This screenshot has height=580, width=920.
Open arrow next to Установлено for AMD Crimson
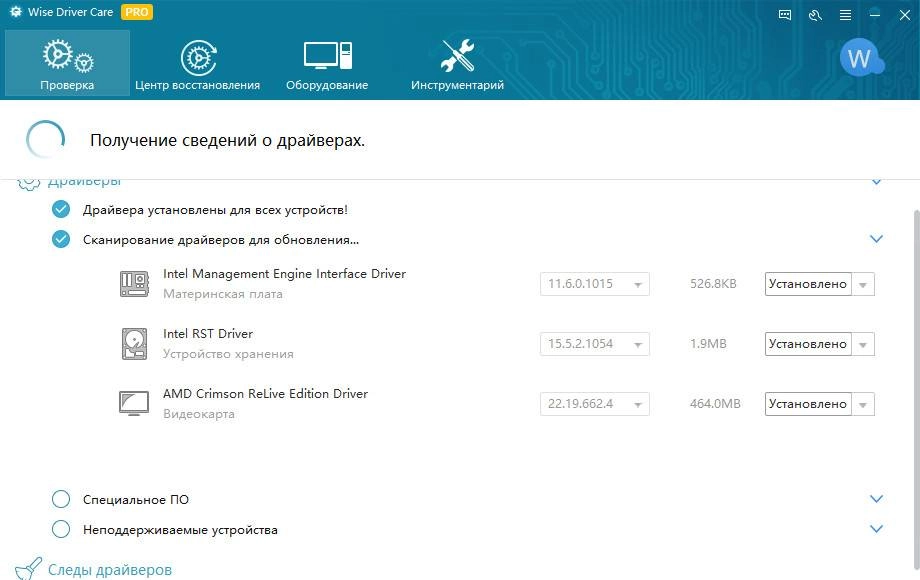pyautogui.click(x=863, y=404)
